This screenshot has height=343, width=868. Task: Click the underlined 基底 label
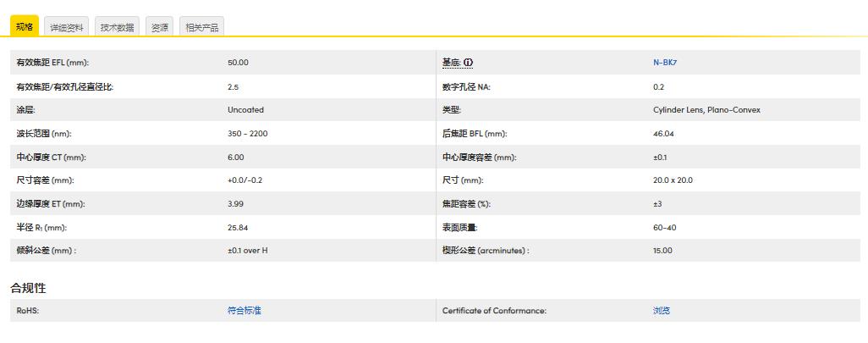(x=451, y=63)
